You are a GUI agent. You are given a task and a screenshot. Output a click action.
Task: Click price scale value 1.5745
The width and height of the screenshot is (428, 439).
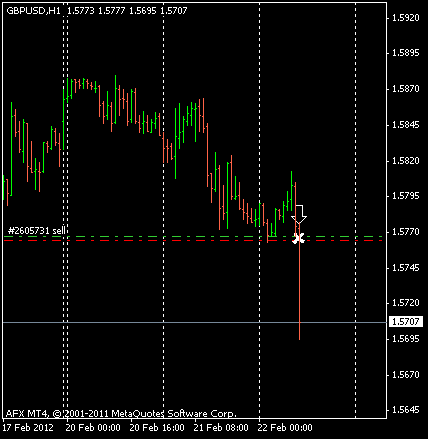[x=406, y=268]
